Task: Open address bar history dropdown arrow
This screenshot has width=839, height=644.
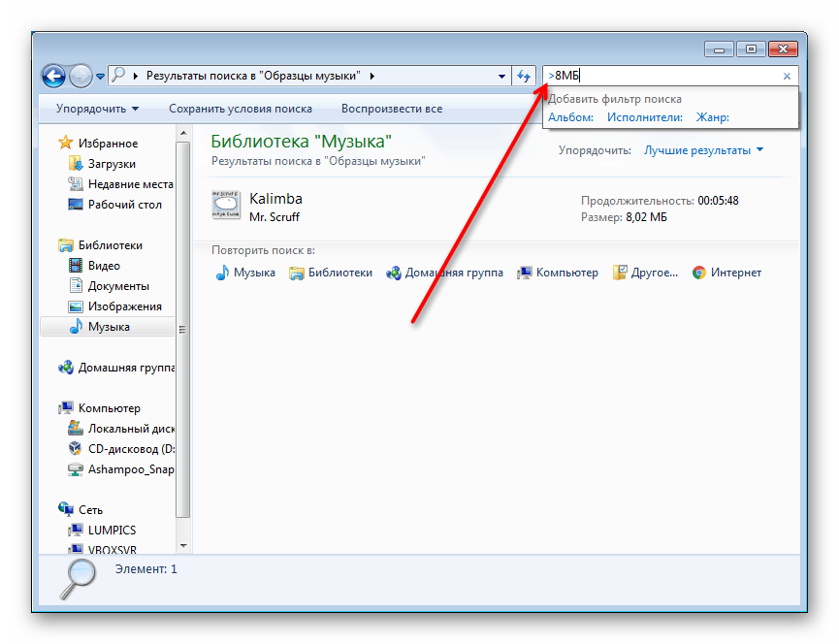Action: click(501, 76)
